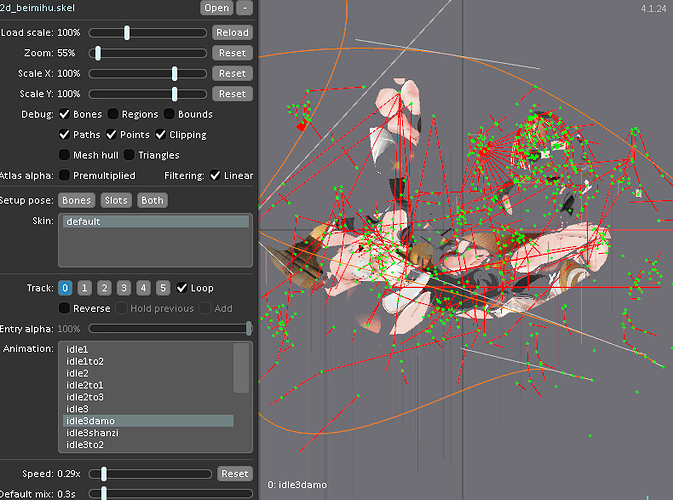This screenshot has height=500, width=673.
Task: Reload the skeleton with Reload button
Action: 232,33
